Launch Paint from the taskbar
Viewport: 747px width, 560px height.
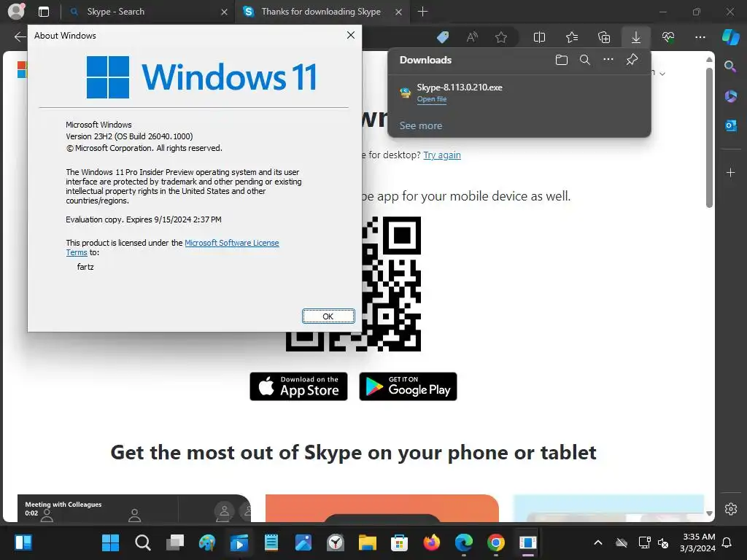point(206,542)
